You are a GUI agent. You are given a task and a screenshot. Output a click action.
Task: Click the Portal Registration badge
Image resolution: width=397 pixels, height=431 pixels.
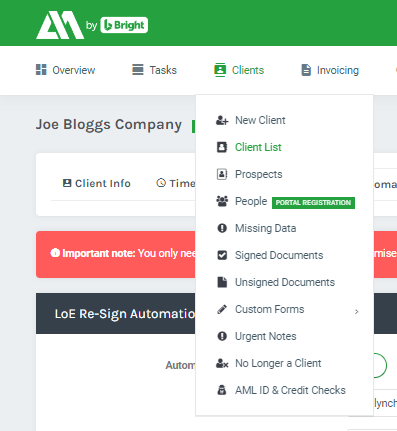[313, 203]
